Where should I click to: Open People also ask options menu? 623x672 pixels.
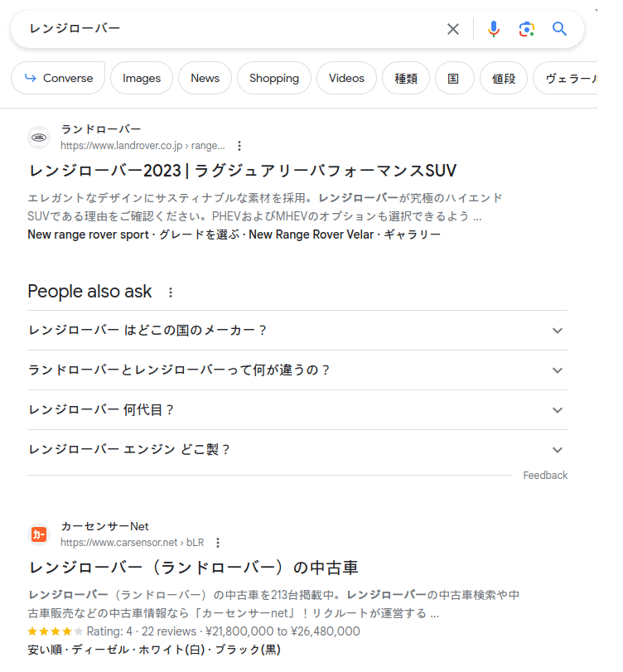pyautogui.click(x=171, y=292)
